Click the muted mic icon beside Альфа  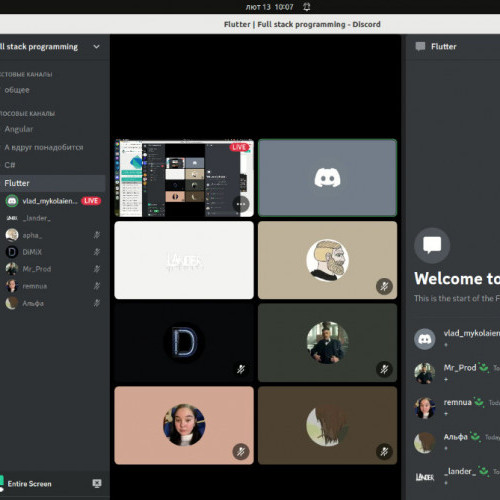(97, 303)
